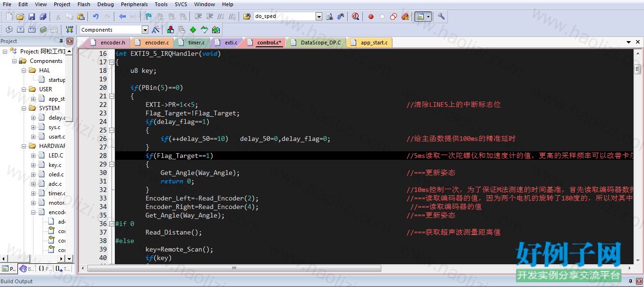The height and width of the screenshot is (287, 644).
Task: Start the debug session icon
Action: 355,17
